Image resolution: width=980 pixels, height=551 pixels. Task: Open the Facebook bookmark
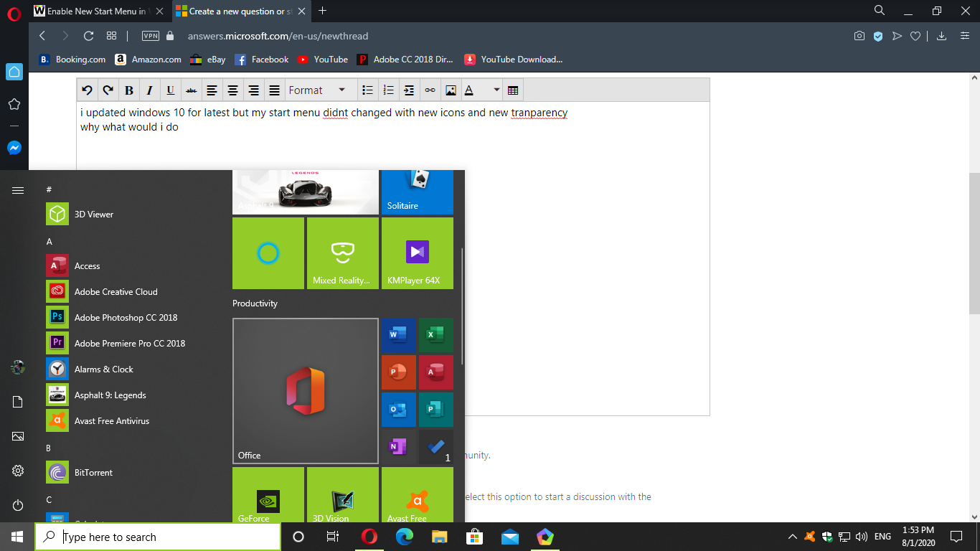click(x=262, y=60)
